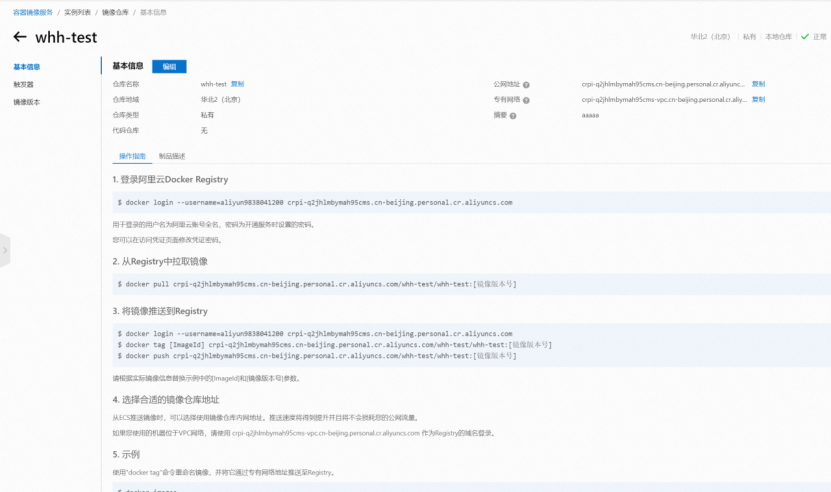Open 触发器 in the left sidebar
This screenshot has width=831, height=492.
click(23, 84)
